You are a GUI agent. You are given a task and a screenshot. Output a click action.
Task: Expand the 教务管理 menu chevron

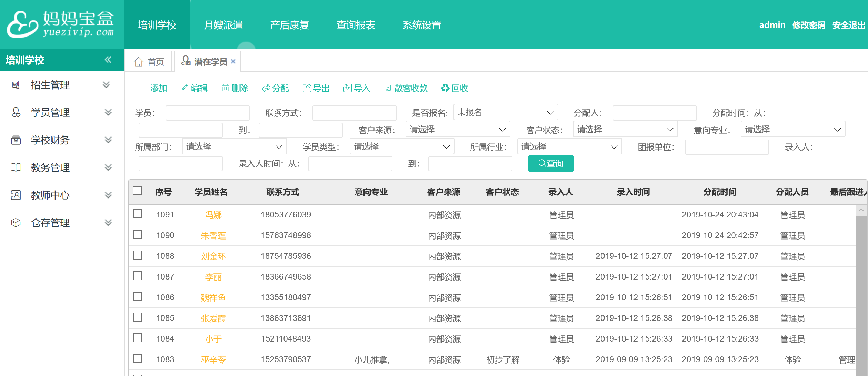(x=108, y=167)
